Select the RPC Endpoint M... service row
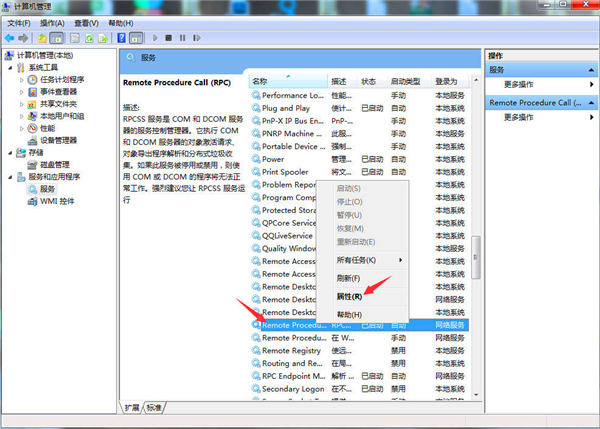The height and width of the screenshot is (429, 600). [x=360, y=376]
